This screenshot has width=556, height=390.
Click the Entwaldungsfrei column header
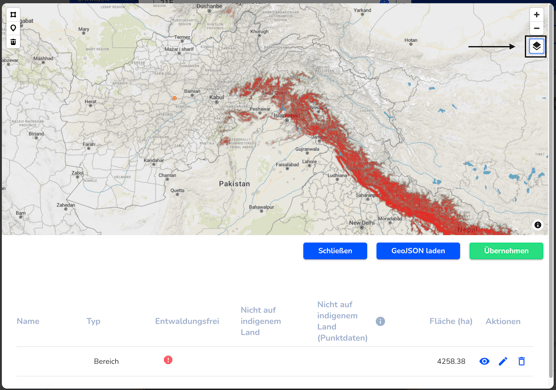coord(187,321)
